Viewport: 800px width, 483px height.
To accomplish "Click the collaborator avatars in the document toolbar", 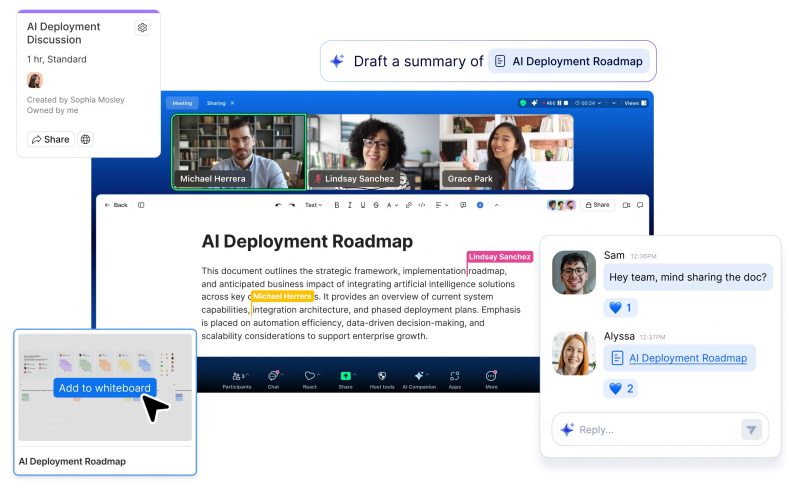I will tap(561, 205).
